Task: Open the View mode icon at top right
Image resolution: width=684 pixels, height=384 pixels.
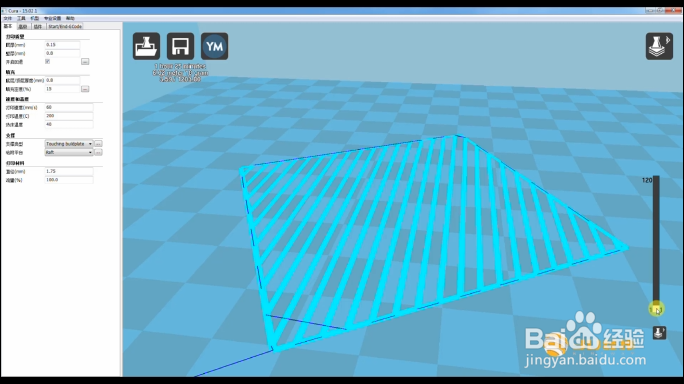Action: coord(659,46)
